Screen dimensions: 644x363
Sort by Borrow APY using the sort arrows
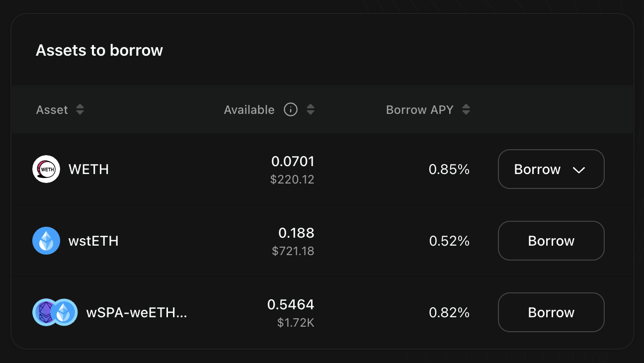466,110
